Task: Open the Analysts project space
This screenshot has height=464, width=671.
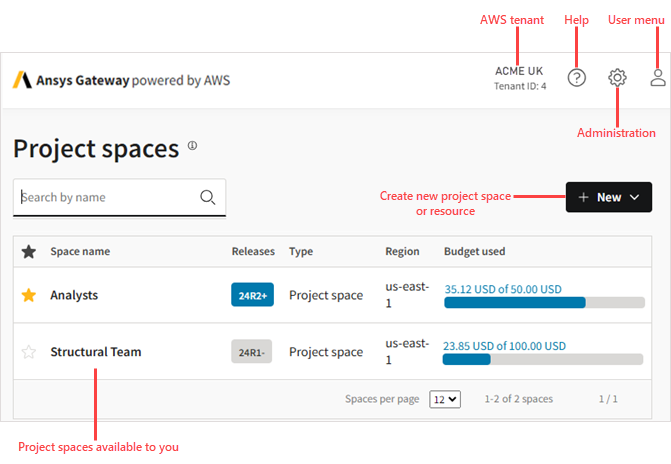Action: point(74,295)
